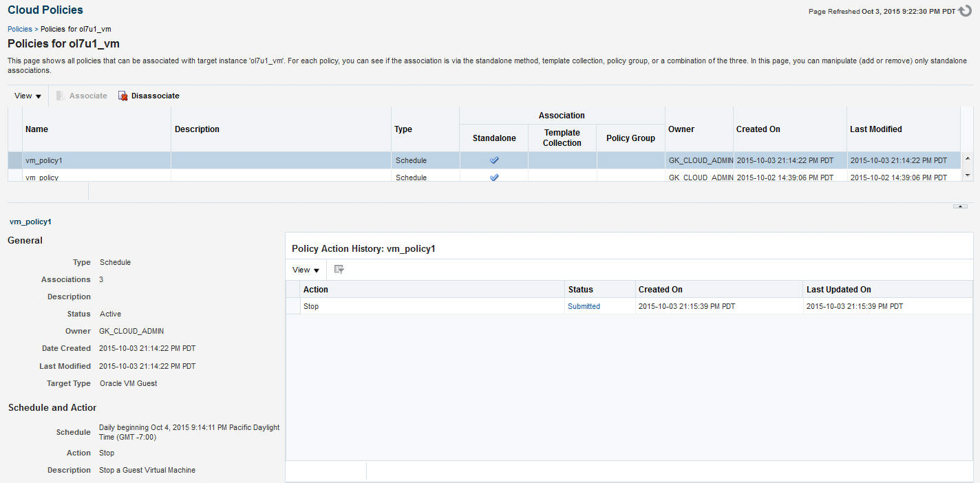The width and height of the screenshot is (980, 483).
Task: Click the Owner value GK_CLOUD_ADMIN in General
Action: pos(131,331)
